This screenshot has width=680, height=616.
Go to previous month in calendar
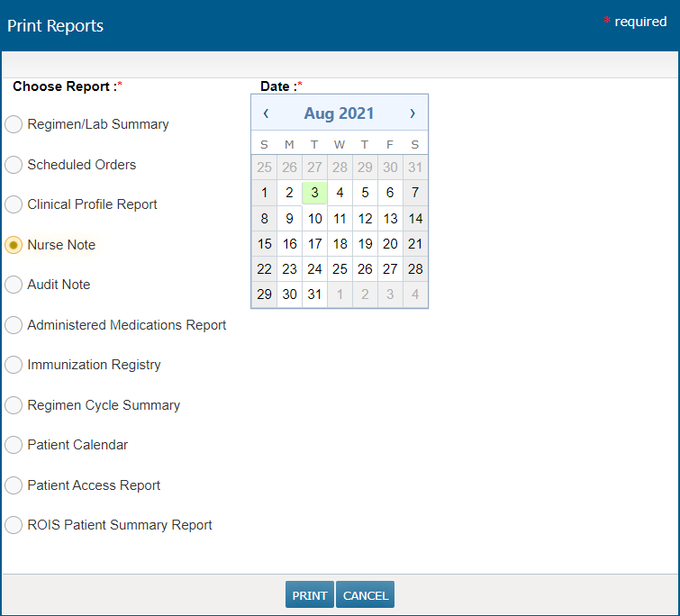[266, 113]
